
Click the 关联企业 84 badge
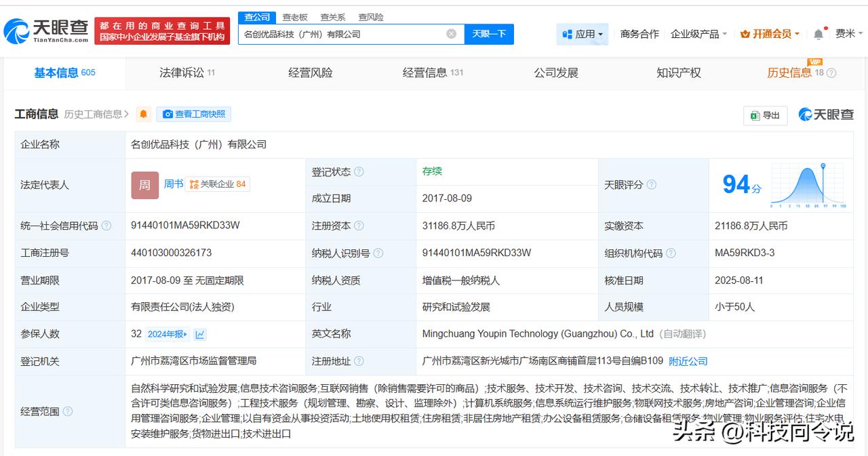tap(218, 184)
